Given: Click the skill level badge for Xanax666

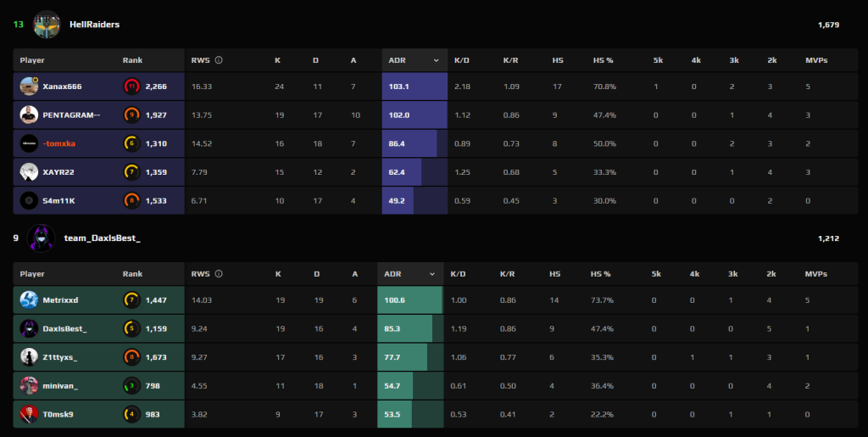Looking at the screenshot, I should point(131,87).
